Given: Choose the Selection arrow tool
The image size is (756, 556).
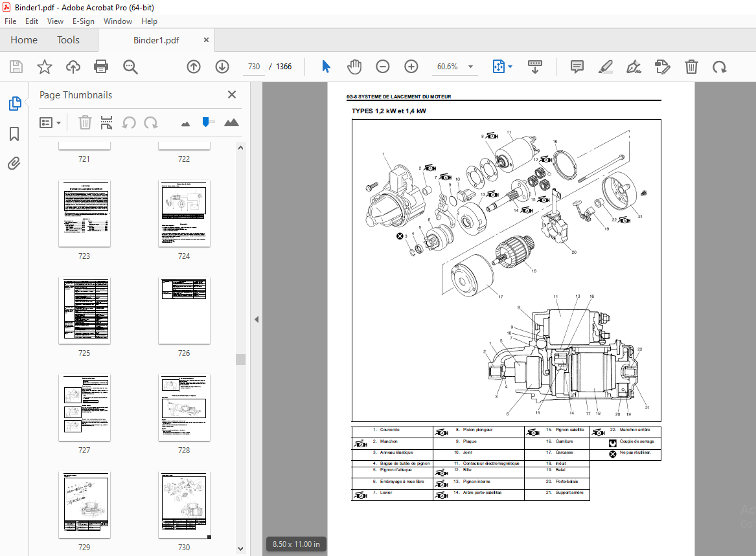Looking at the screenshot, I should point(326,67).
